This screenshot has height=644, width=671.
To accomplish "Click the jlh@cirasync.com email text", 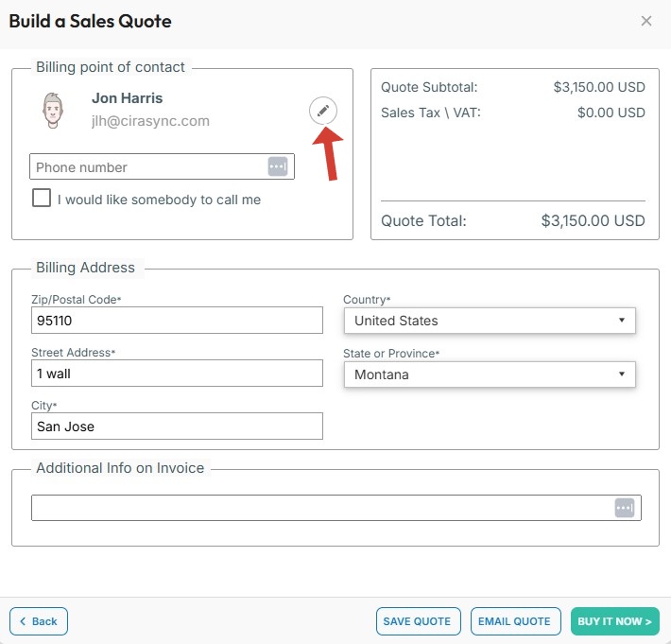I will pos(150,121).
